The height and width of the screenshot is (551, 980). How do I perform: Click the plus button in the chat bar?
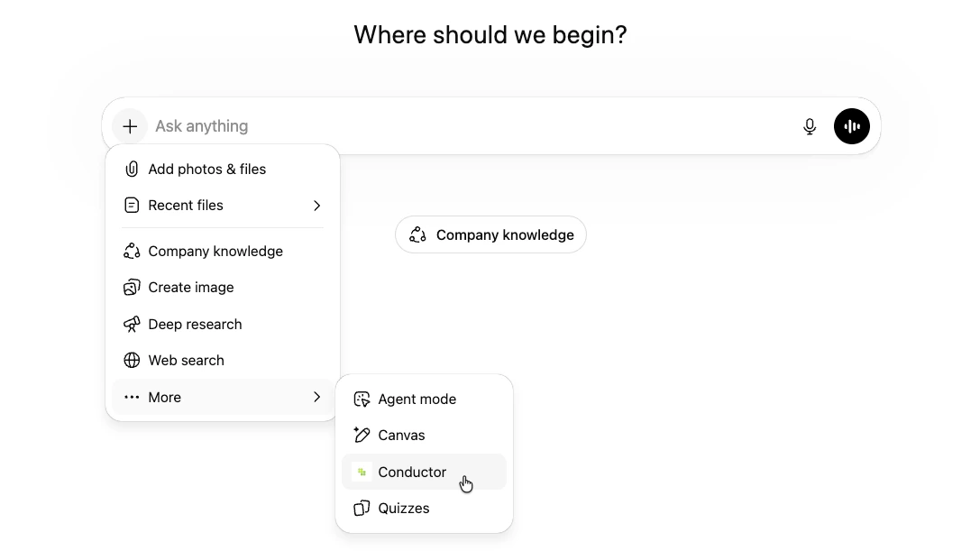point(129,126)
